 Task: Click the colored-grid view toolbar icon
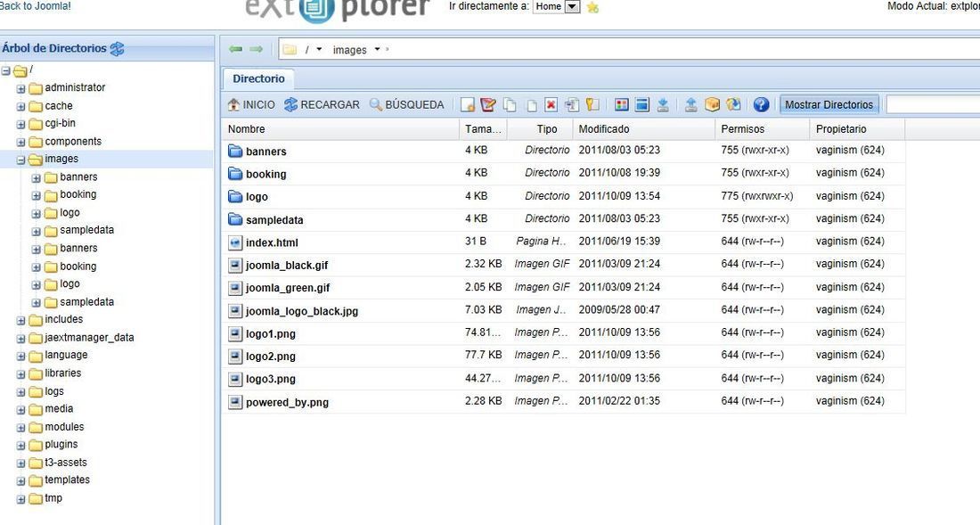coord(621,104)
